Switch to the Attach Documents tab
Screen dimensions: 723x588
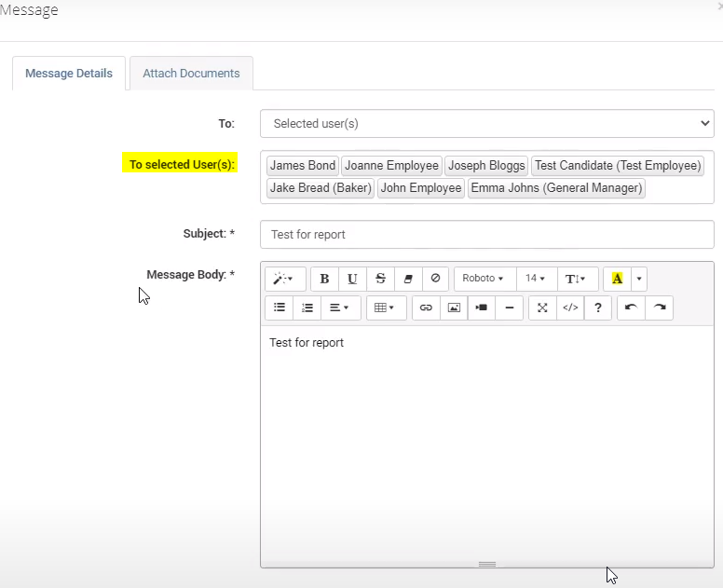pyautogui.click(x=191, y=74)
